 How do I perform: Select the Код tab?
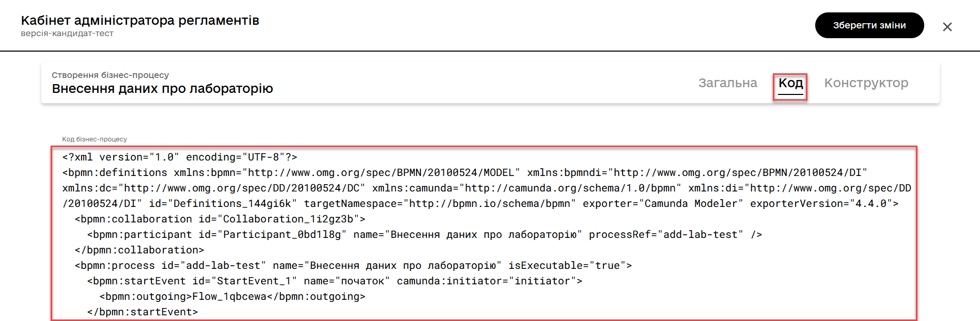coord(790,83)
